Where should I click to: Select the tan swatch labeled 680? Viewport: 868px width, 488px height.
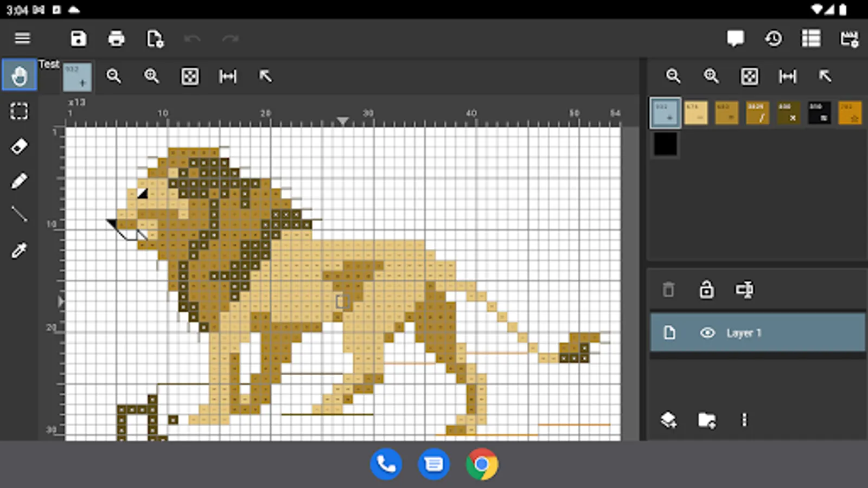(726, 113)
